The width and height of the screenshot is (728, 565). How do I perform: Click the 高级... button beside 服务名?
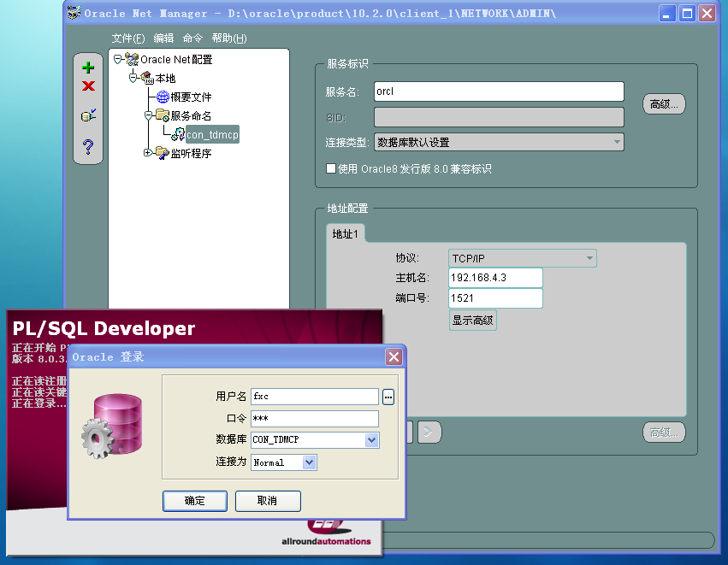pyautogui.click(x=664, y=104)
